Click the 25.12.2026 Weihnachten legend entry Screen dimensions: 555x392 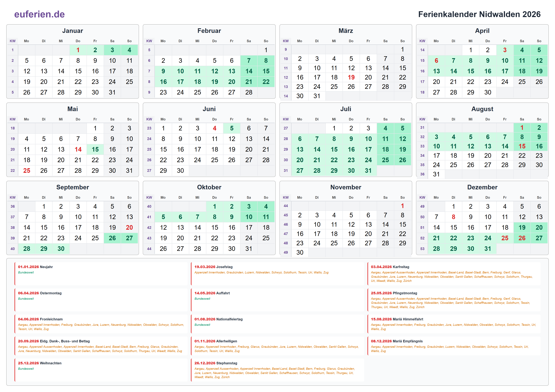coord(101,370)
